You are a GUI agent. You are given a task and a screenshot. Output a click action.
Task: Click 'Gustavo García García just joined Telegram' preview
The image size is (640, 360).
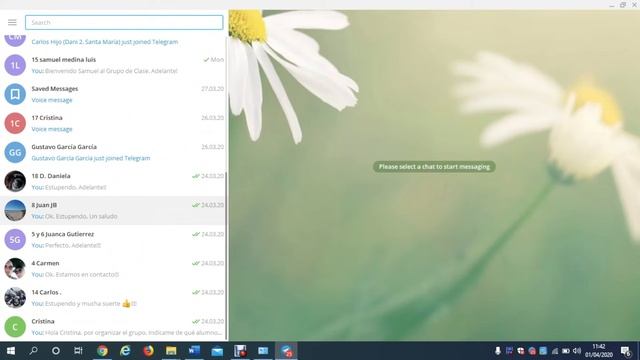point(91,158)
